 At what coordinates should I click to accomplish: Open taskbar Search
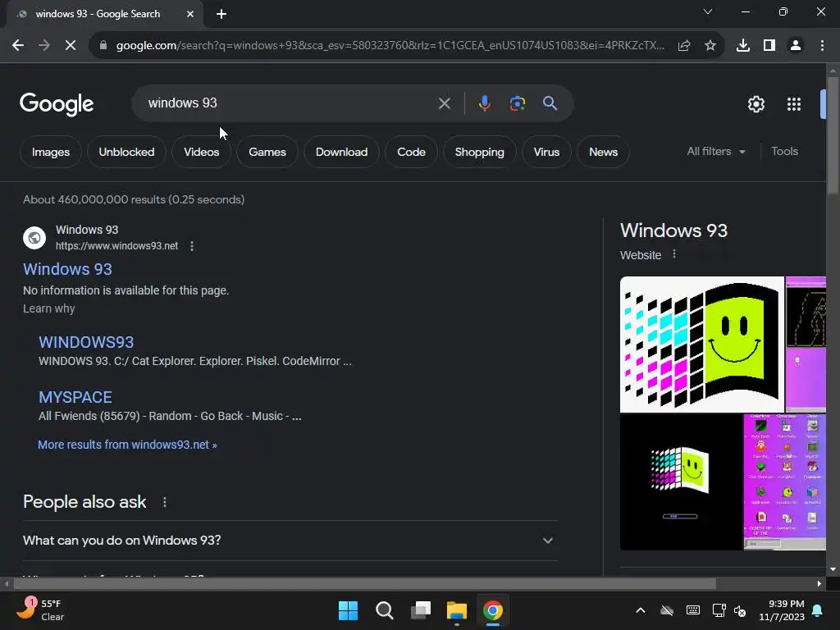384,610
